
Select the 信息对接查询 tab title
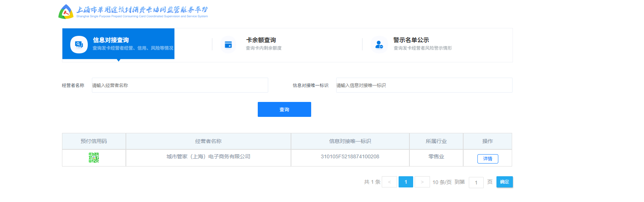point(111,40)
